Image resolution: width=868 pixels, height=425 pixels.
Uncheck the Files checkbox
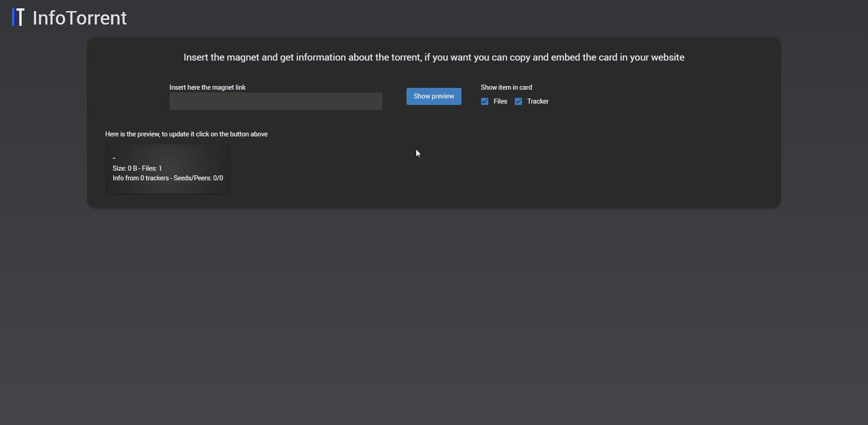point(485,101)
